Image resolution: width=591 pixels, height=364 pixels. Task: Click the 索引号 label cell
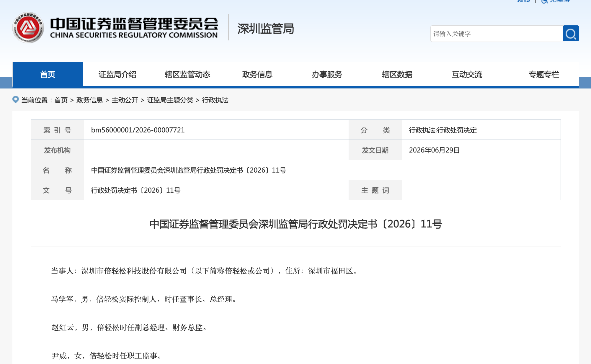click(x=57, y=130)
